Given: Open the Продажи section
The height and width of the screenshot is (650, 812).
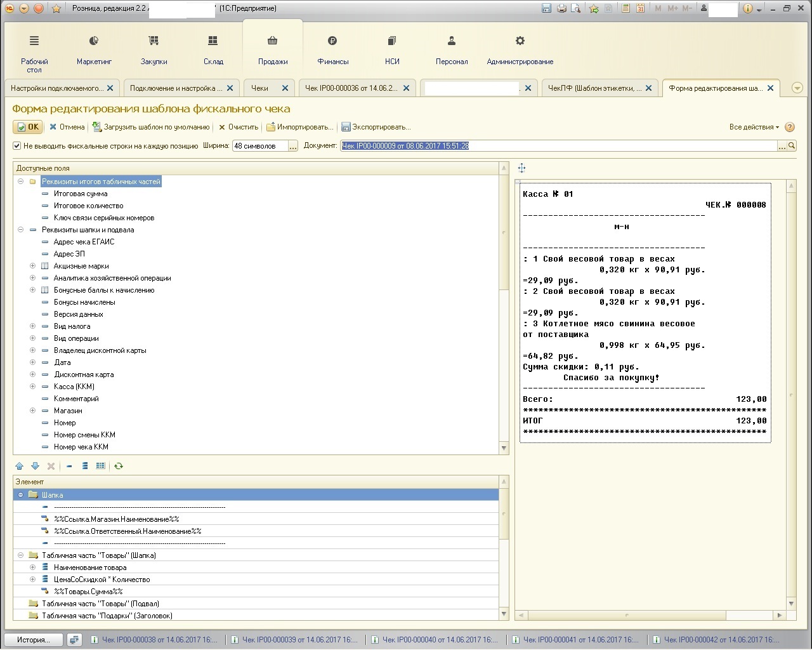Looking at the screenshot, I should click(x=273, y=50).
